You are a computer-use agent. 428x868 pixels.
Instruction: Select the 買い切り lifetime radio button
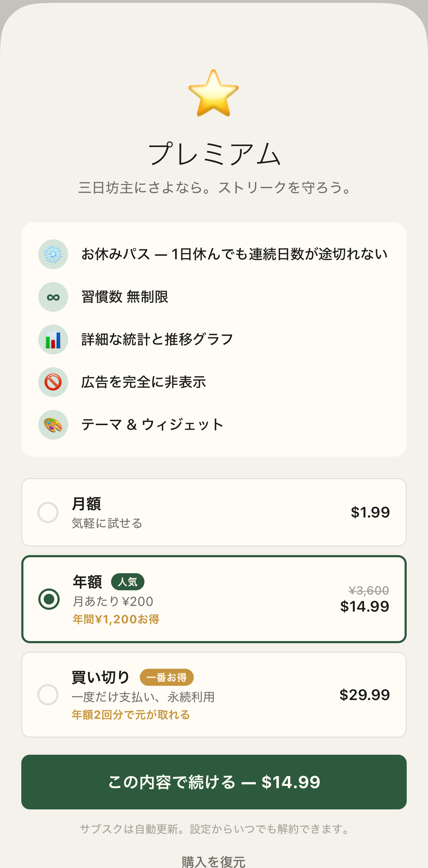point(48,695)
